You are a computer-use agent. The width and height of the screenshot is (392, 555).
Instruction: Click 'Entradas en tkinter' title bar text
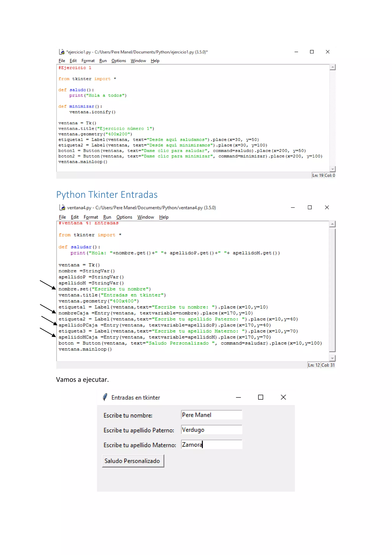pyautogui.click(x=136, y=398)
